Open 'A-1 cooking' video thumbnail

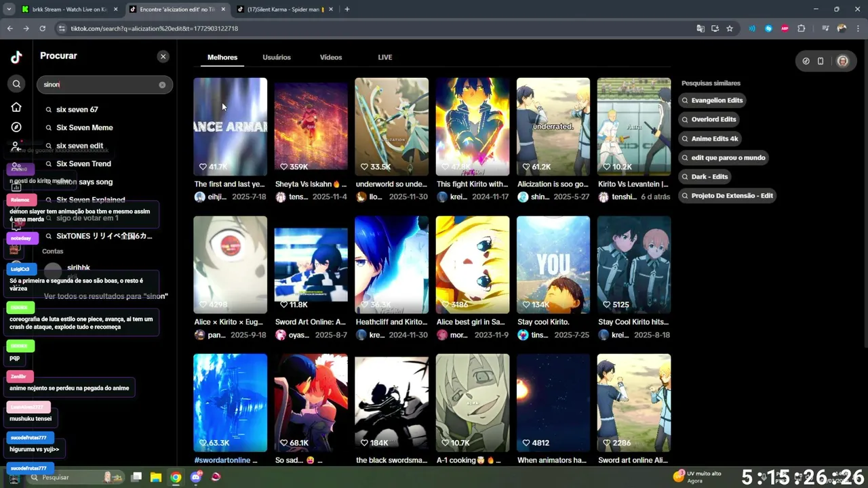472,403
